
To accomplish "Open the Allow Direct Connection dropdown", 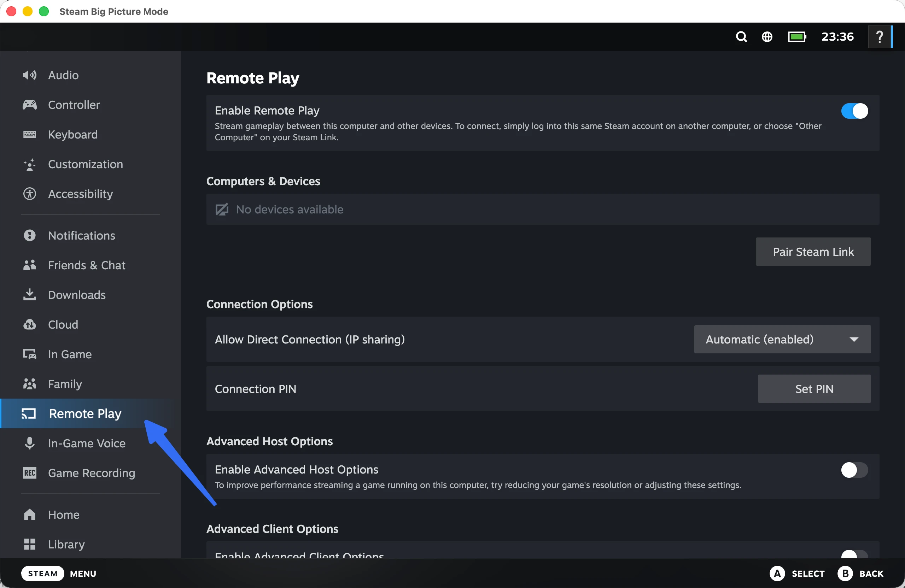I will (x=782, y=339).
